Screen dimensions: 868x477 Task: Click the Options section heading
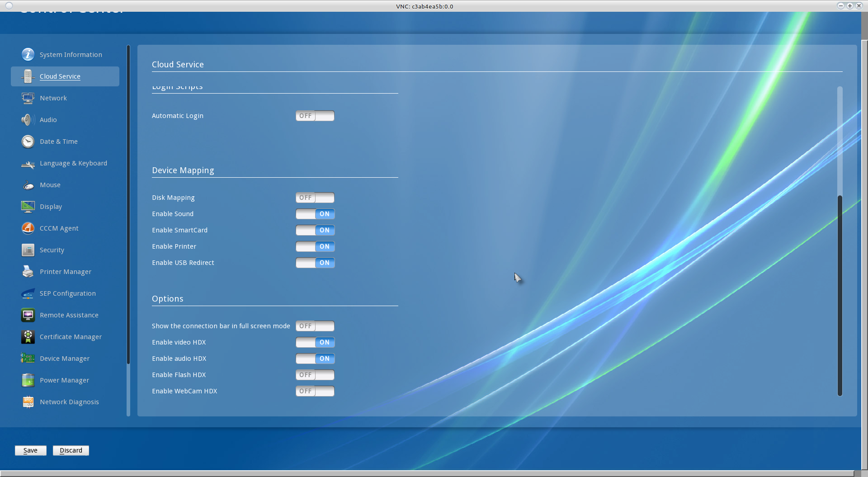pyautogui.click(x=168, y=299)
